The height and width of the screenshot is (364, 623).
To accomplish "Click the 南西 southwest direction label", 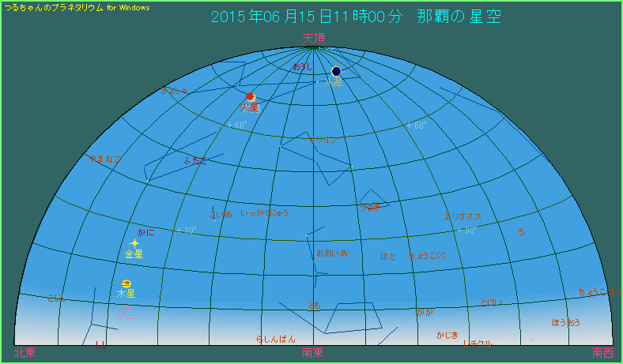I will point(602,353).
